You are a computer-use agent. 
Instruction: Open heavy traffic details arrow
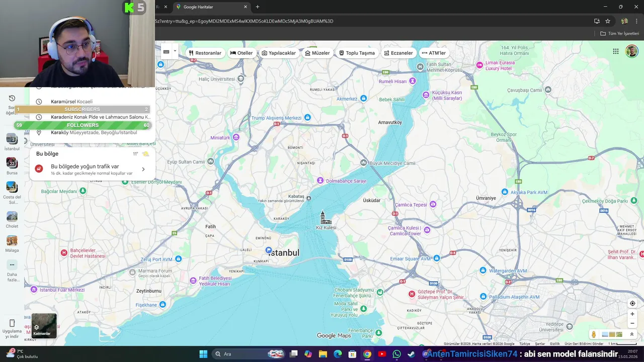pos(143,169)
